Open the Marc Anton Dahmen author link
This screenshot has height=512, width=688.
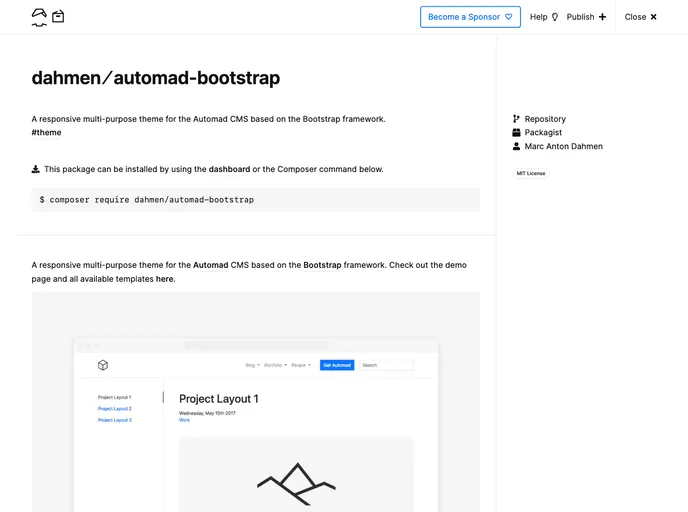(x=563, y=146)
